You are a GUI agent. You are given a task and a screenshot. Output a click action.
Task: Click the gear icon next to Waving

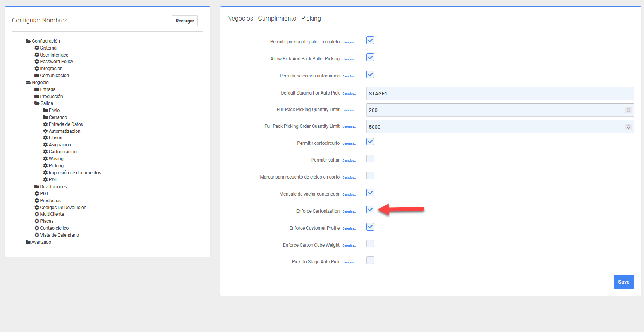[45, 159]
